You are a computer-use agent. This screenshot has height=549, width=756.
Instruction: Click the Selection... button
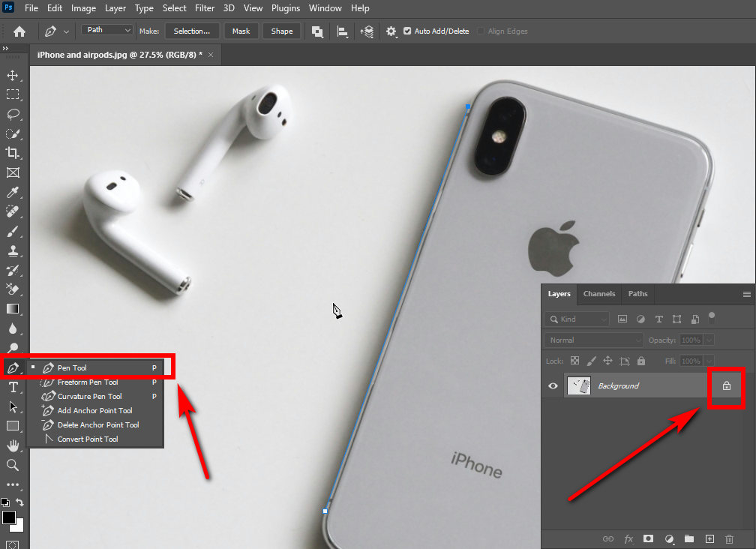pyautogui.click(x=192, y=31)
